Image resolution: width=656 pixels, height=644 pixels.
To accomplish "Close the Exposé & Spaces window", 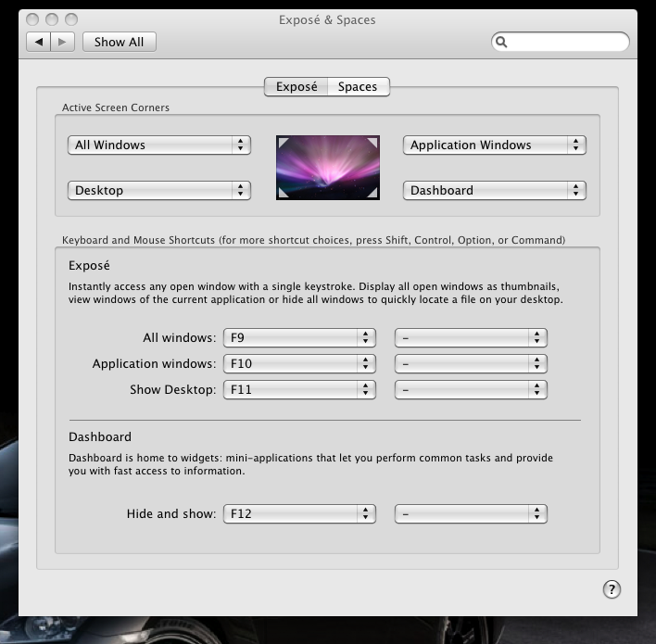I will coord(32,19).
